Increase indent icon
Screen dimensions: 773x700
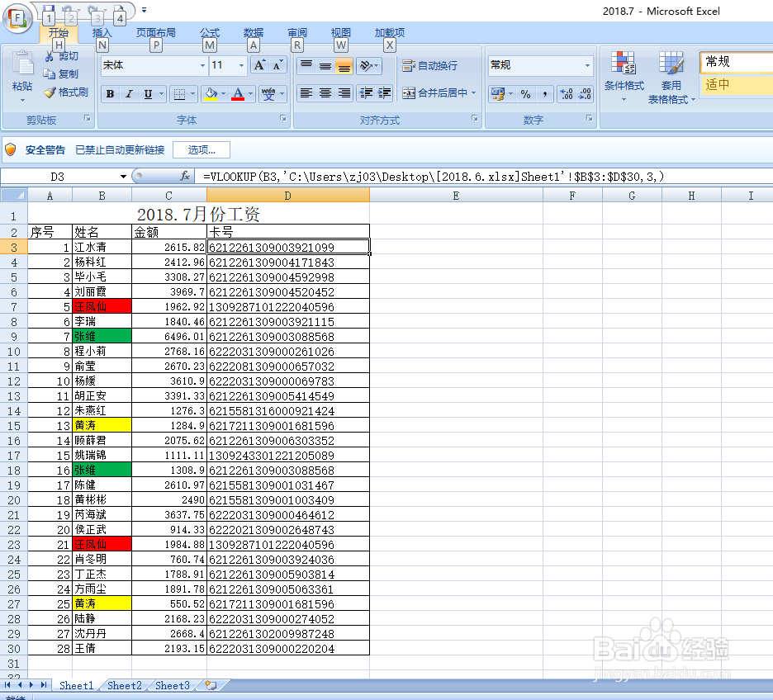click(x=383, y=93)
